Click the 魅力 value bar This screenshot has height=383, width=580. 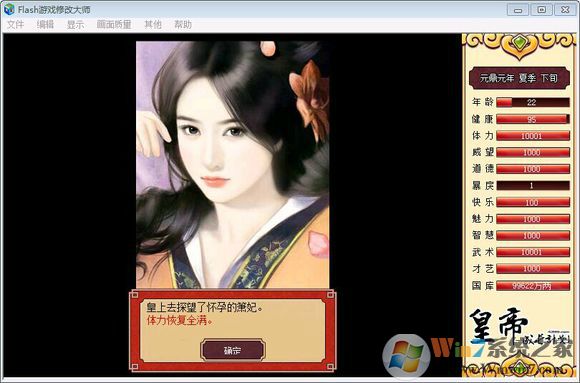coord(533,219)
